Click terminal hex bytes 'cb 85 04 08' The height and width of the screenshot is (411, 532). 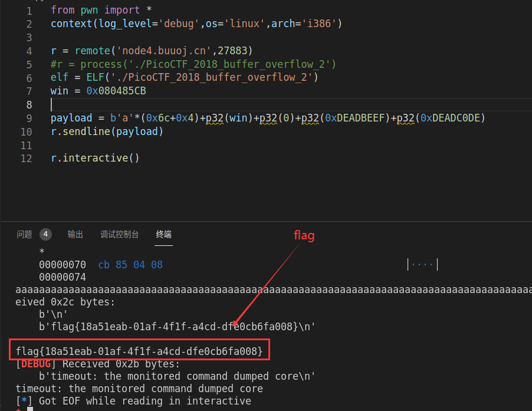coord(130,265)
